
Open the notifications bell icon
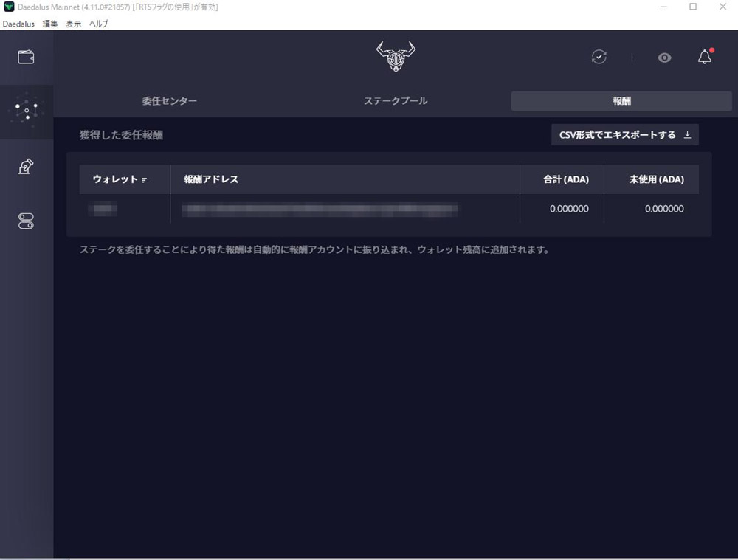(705, 57)
